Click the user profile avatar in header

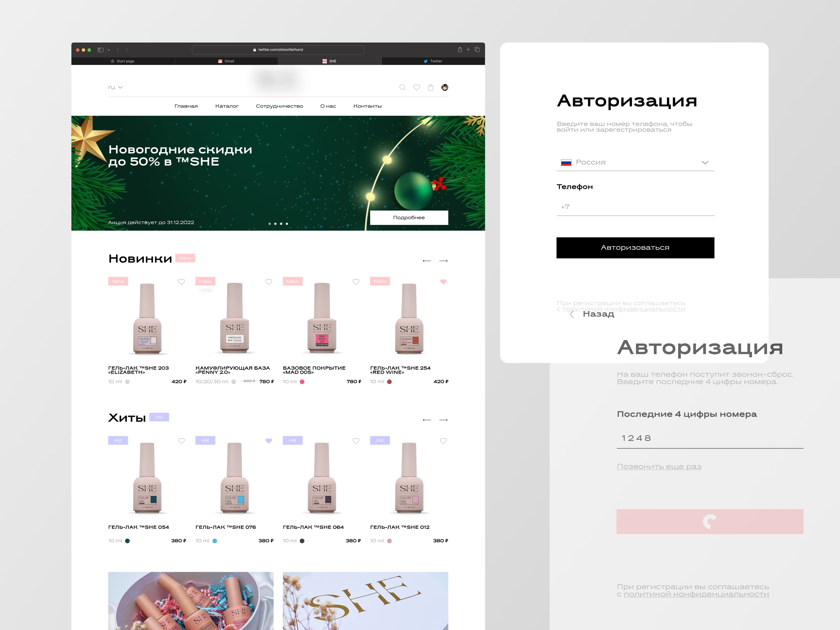pyautogui.click(x=445, y=87)
